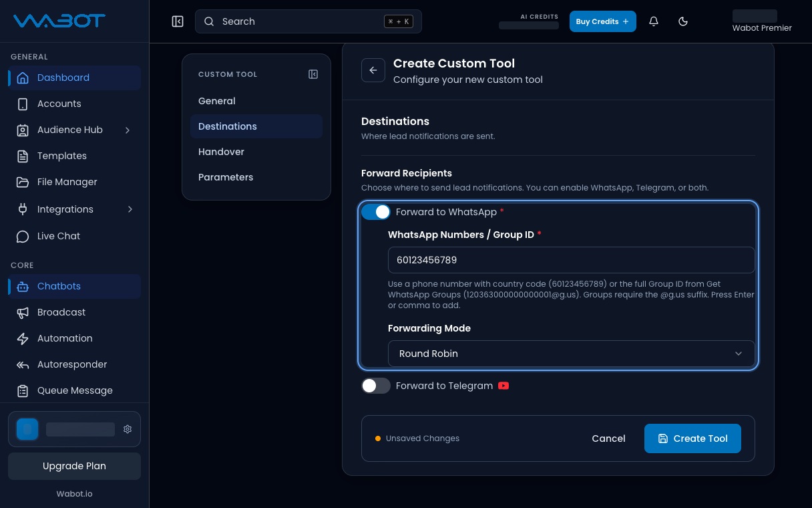Disable the Forward to WhatsApp toggle
The height and width of the screenshot is (508, 812).
pos(376,212)
